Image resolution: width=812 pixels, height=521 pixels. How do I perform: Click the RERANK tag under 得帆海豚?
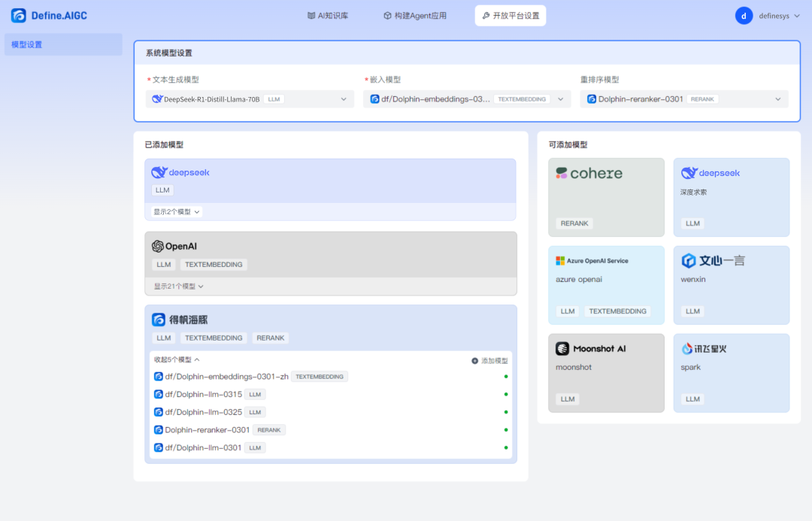[271, 338]
